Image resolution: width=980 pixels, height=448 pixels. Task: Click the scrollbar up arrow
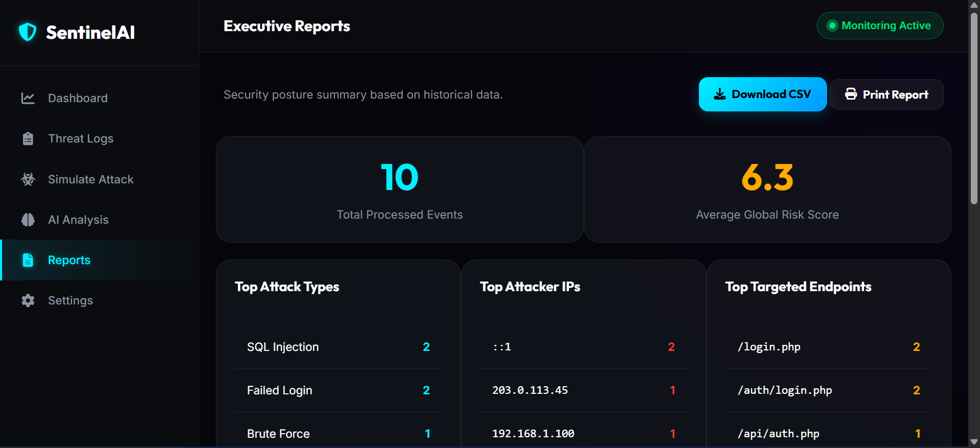coord(974,5)
